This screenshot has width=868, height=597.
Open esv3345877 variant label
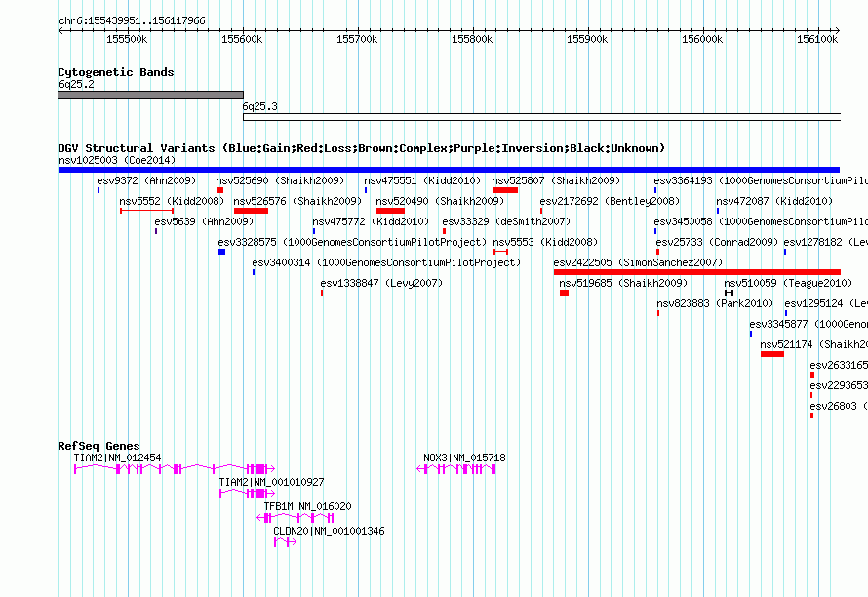(809, 324)
